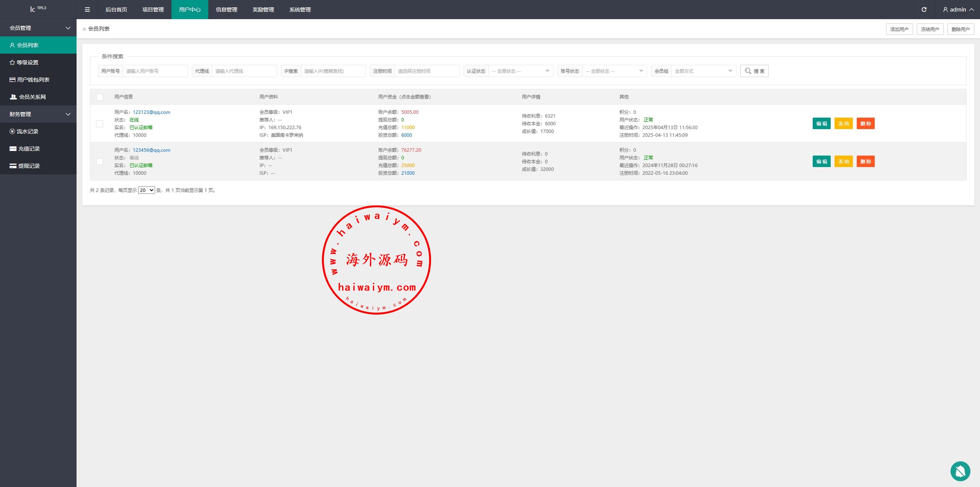Click the floating bell notification icon
The image size is (980, 487).
[960, 471]
